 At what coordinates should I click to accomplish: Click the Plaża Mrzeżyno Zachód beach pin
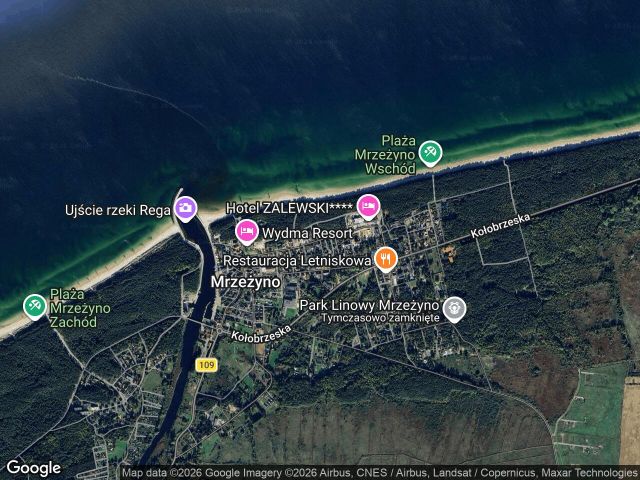(x=35, y=307)
